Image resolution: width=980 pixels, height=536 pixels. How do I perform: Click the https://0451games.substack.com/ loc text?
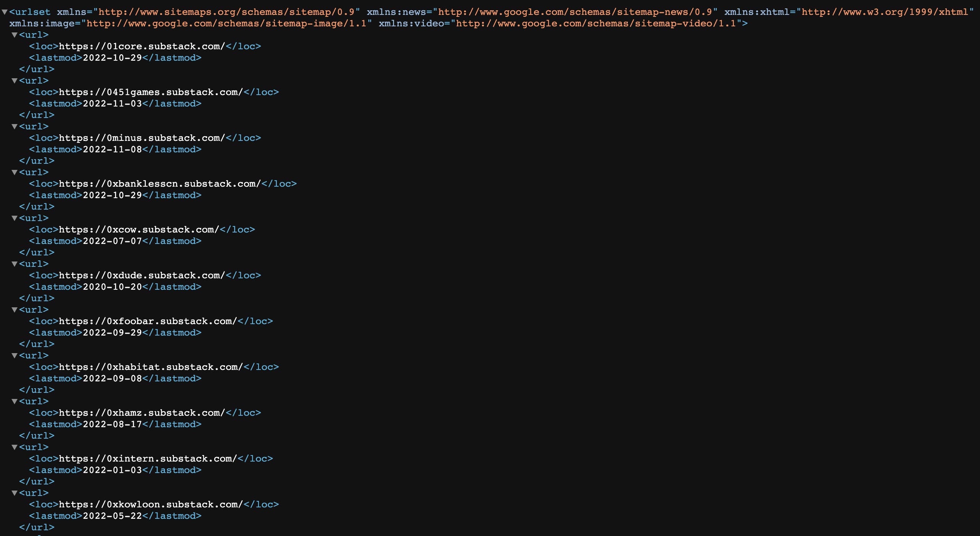click(x=151, y=92)
